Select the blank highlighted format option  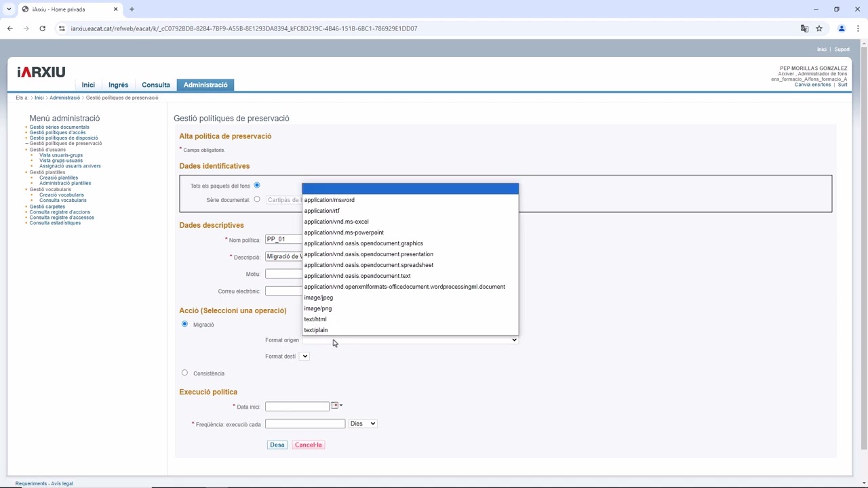[410, 189]
